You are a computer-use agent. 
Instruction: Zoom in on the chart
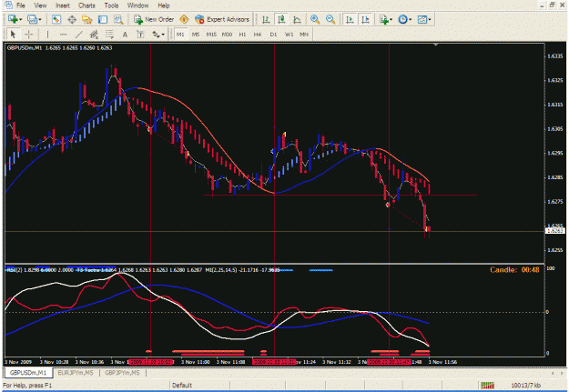click(315, 20)
